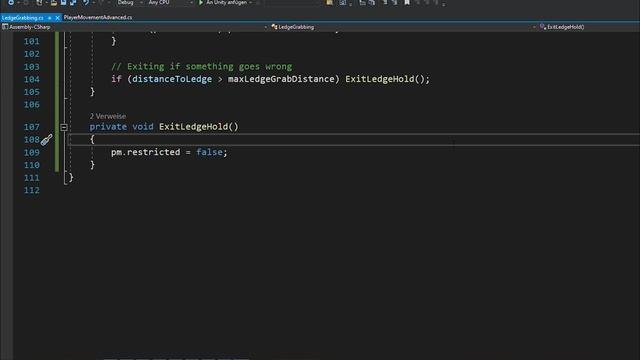Open the Debug configuration dropdown
This screenshot has height=360, width=640.
pyautogui.click(x=130, y=2)
